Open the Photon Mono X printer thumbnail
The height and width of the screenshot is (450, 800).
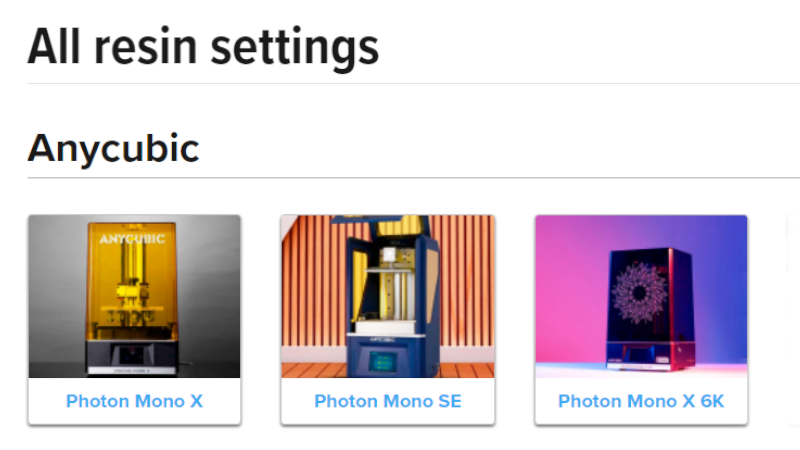pyautogui.click(x=134, y=296)
